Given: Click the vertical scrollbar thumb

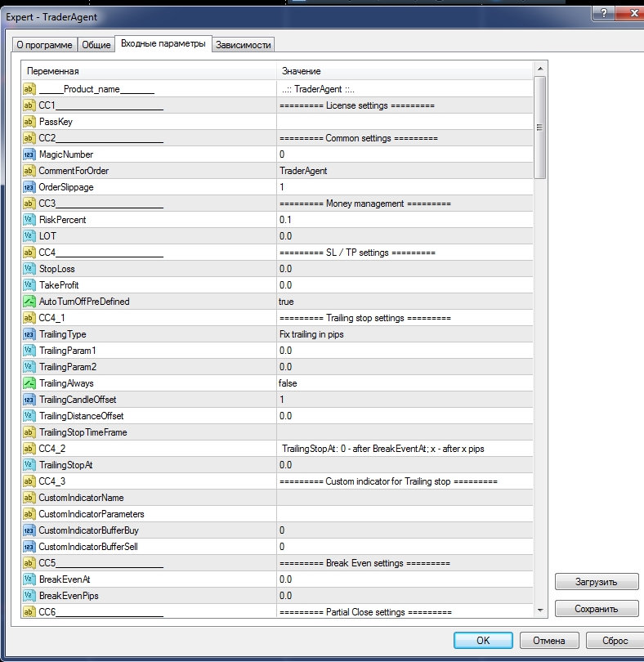Looking at the screenshot, I should tap(539, 127).
